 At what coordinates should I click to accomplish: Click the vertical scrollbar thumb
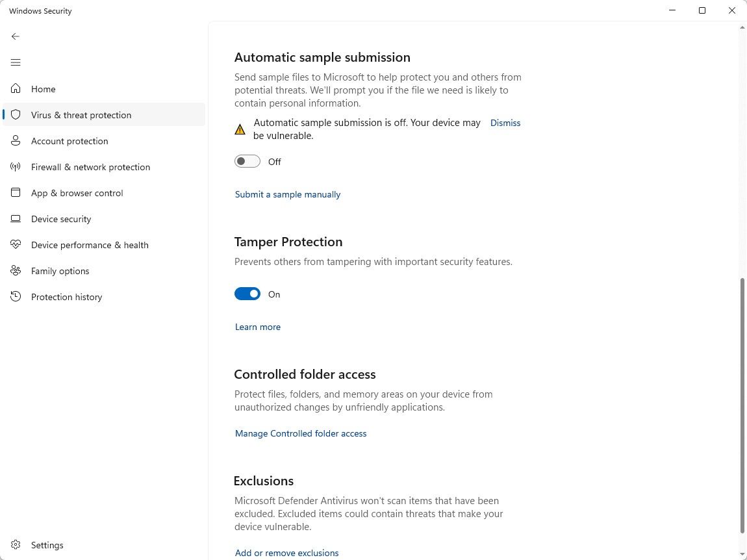coord(742,405)
